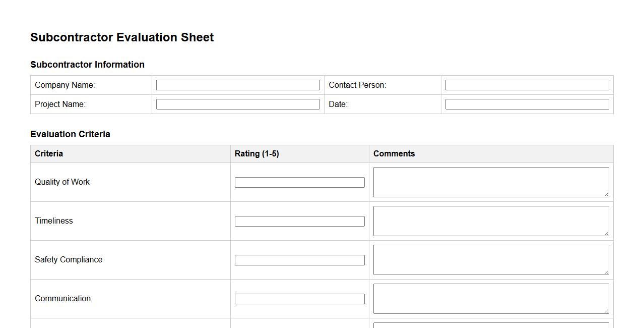Select the Project Name input field
The height and width of the screenshot is (328, 644).
pos(238,104)
